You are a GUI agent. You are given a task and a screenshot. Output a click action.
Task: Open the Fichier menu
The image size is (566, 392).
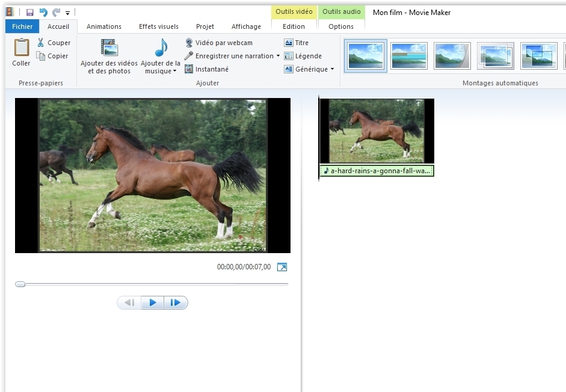pos(22,26)
